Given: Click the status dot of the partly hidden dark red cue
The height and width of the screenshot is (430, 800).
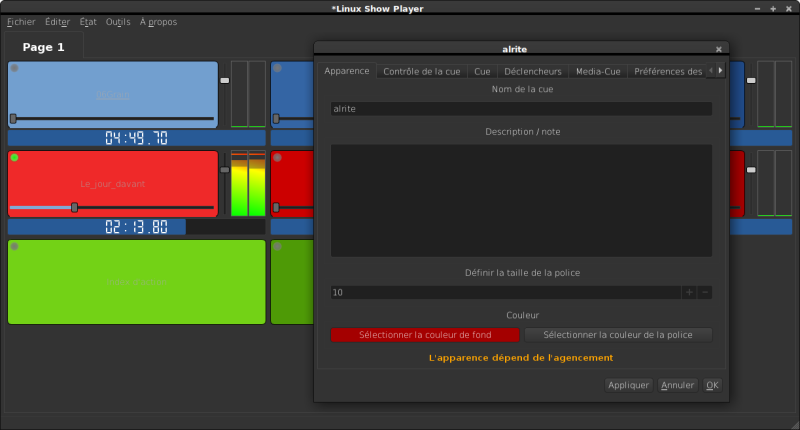Looking at the screenshot, I should tap(278, 158).
